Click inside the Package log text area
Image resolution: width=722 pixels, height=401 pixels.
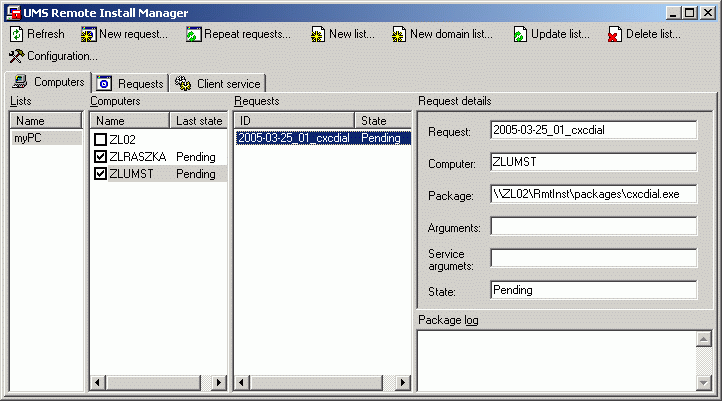click(556, 361)
